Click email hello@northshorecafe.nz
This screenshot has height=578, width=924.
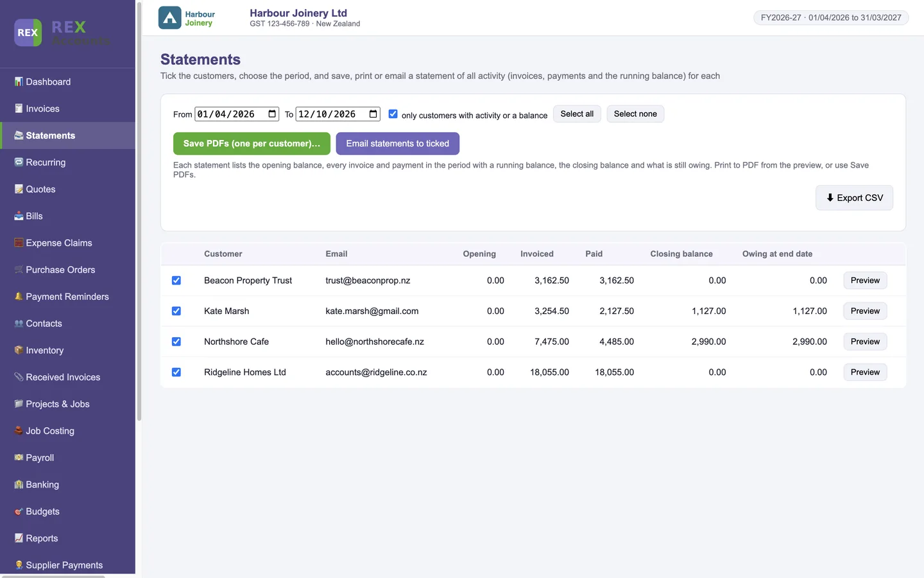click(x=375, y=342)
